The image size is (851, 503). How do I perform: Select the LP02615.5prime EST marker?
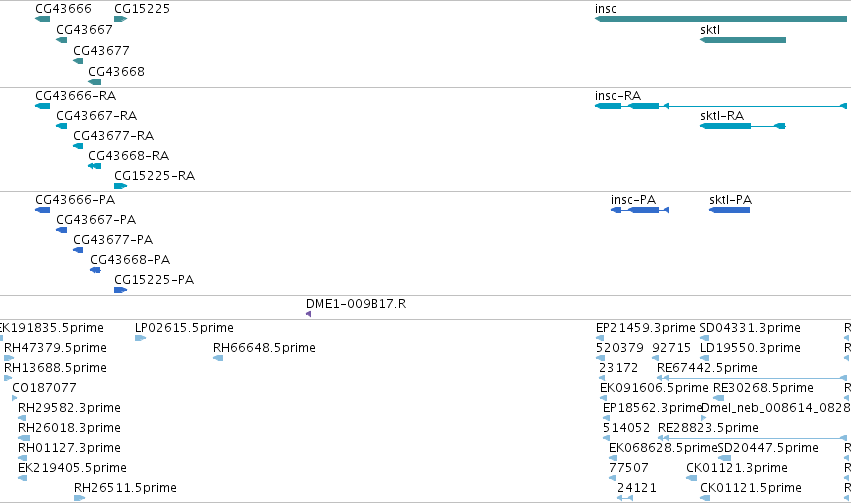(141, 338)
